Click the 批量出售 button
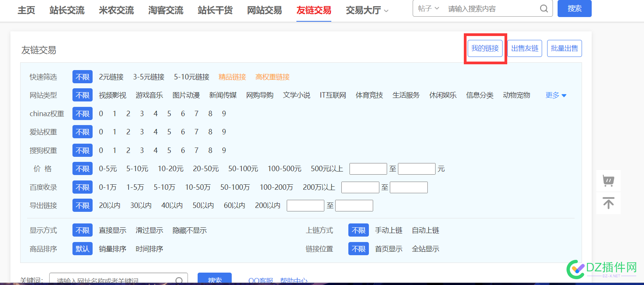 (564, 48)
